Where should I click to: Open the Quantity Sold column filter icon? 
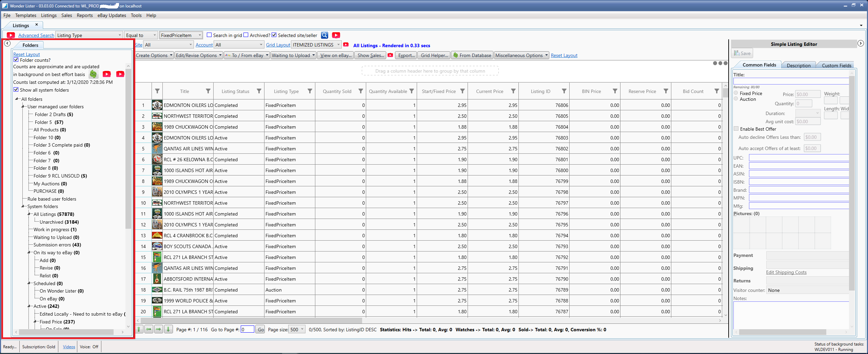[361, 91]
